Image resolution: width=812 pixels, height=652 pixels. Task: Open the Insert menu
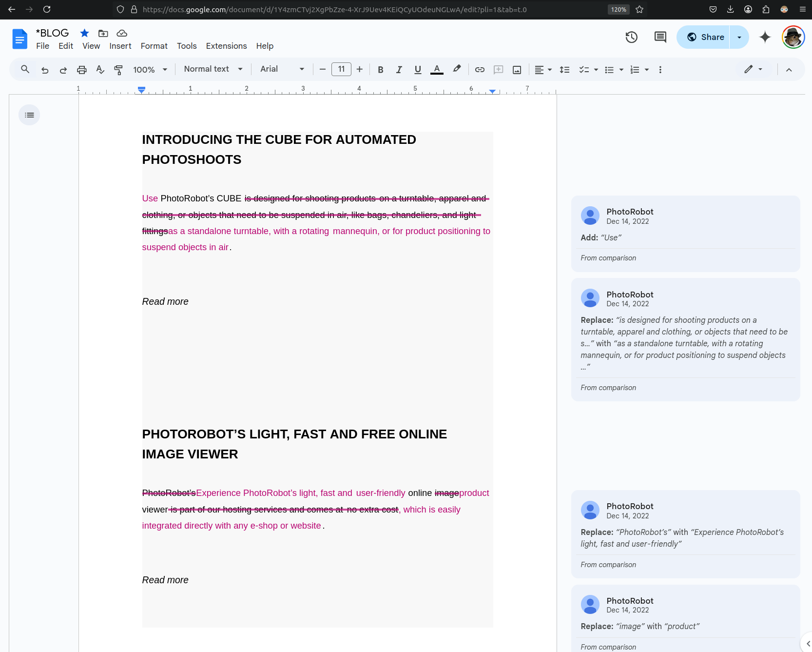click(120, 46)
